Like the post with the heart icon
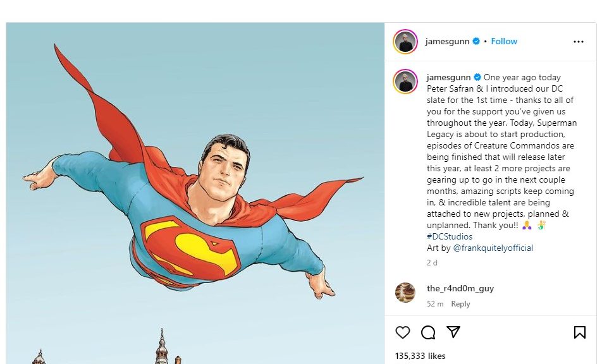 (x=402, y=332)
